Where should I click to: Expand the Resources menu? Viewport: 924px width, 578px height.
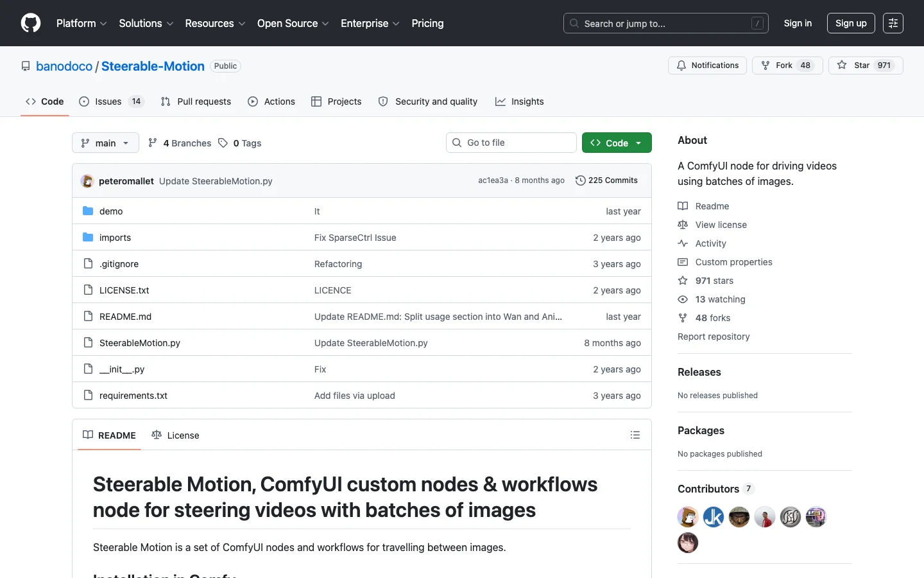(x=215, y=23)
